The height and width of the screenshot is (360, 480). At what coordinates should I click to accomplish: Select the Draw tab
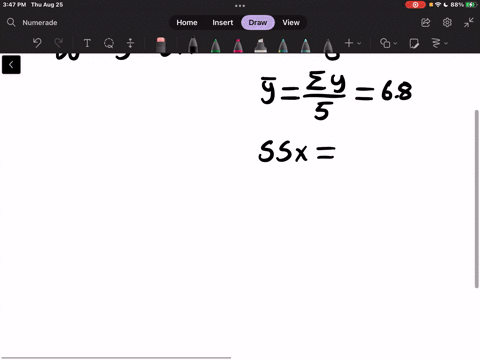[258, 22]
